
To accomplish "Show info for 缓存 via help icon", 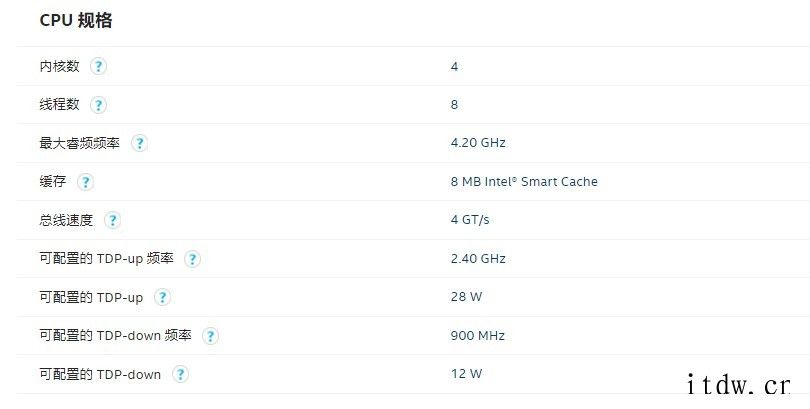I will [x=85, y=182].
